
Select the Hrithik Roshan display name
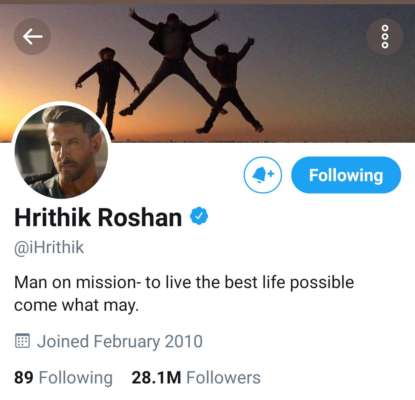98,217
